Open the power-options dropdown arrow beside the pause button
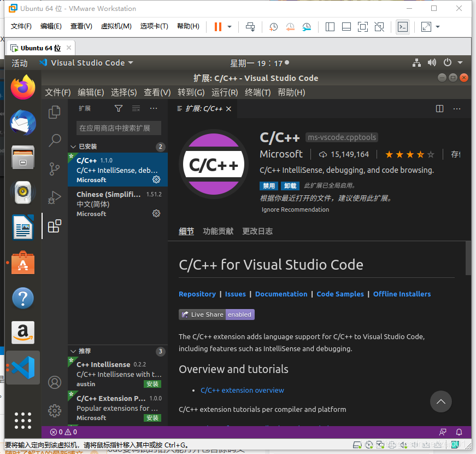476x454 pixels. [230, 27]
